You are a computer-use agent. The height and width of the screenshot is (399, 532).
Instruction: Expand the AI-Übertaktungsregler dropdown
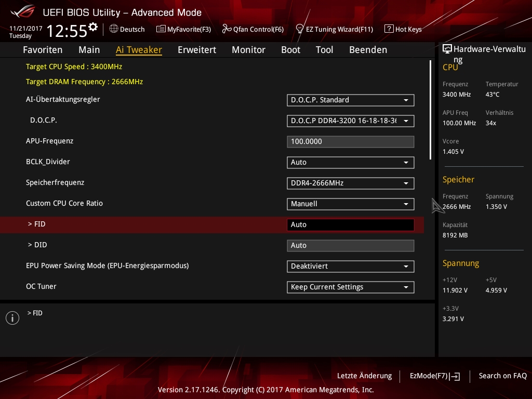click(x=350, y=100)
